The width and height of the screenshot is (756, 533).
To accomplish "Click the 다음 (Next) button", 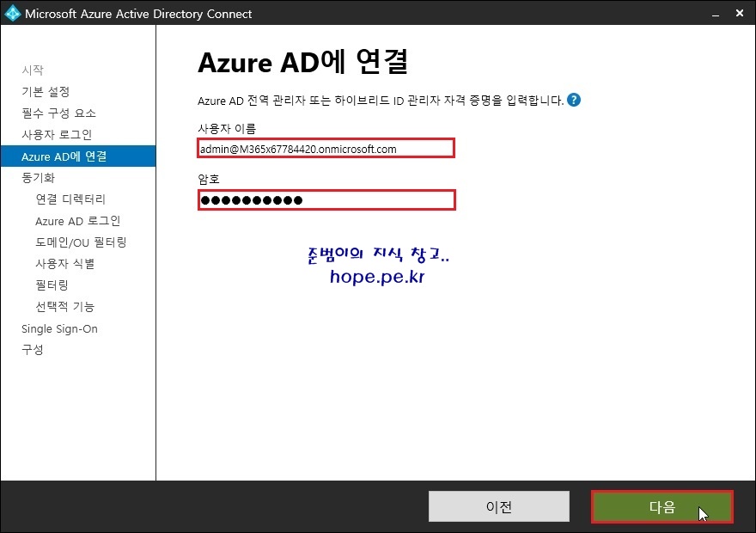I will (662, 506).
